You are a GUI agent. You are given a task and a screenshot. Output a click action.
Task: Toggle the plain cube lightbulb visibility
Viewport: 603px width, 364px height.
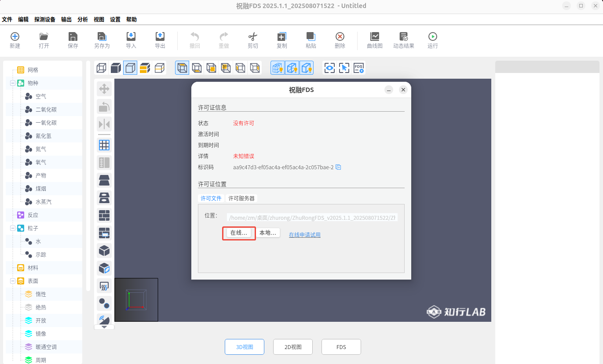click(x=307, y=68)
